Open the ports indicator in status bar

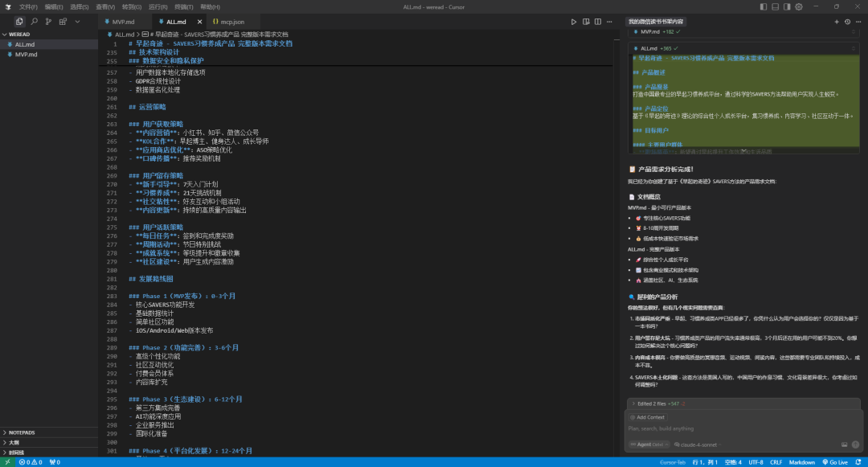[55, 462]
